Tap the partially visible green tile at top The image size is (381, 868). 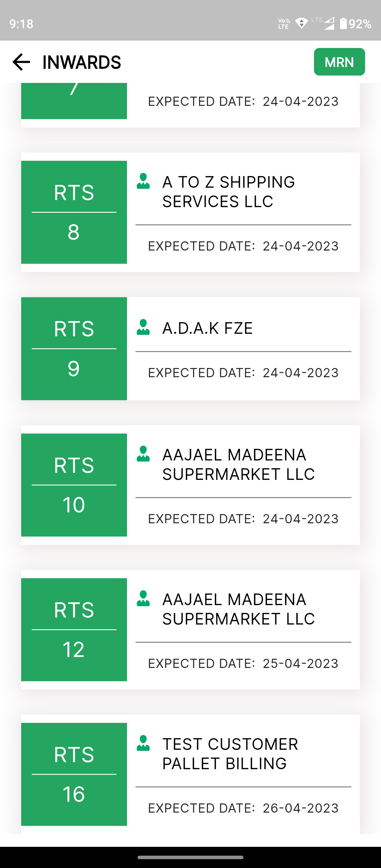tap(74, 101)
